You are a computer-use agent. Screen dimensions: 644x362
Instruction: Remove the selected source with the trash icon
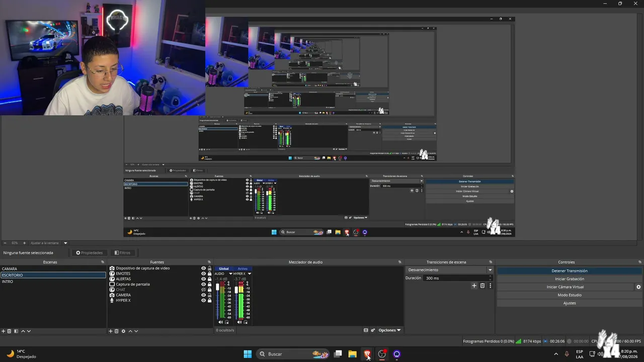pos(117,331)
